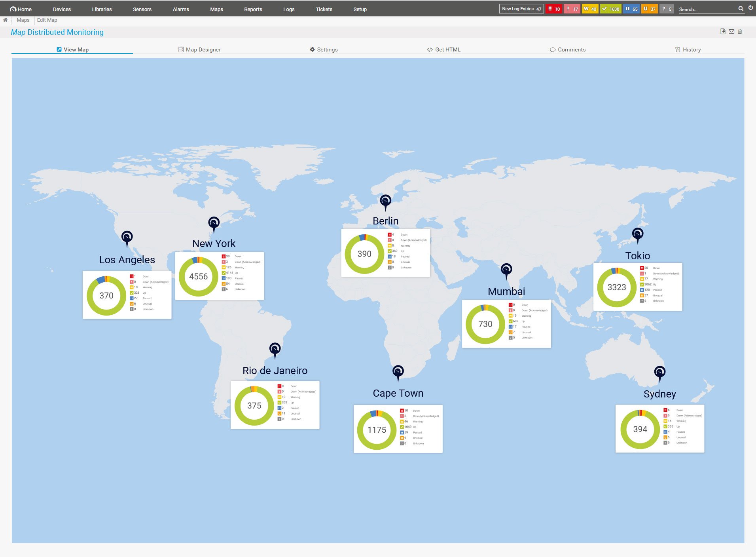Viewport: 756px width, 557px height.
Task: Open the yellow warning sensors counter showing 40
Action: point(589,8)
